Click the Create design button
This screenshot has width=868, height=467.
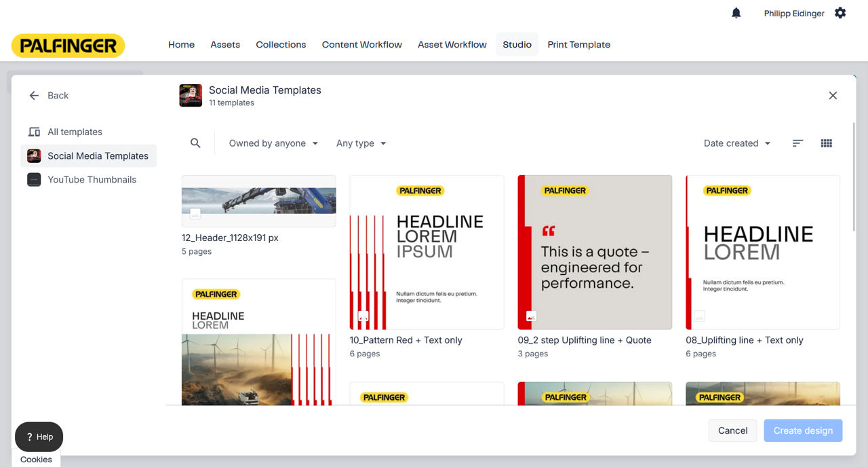click(x=803, y=430)
